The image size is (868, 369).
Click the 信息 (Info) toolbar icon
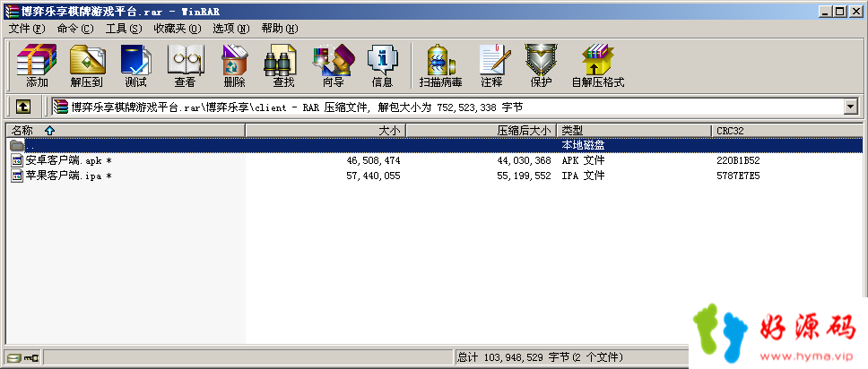pos(383,60)
